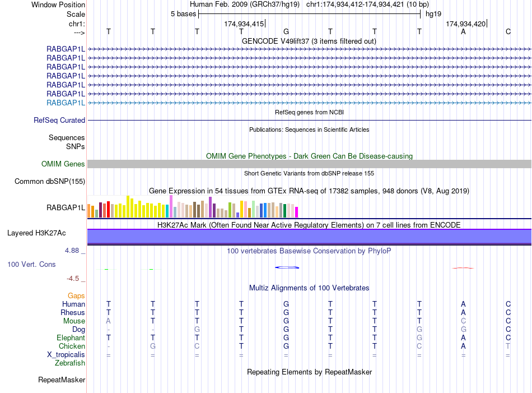Click the faded A base in Mouse row
Viewport: 532px width, 393px height.
pos(108,321)
